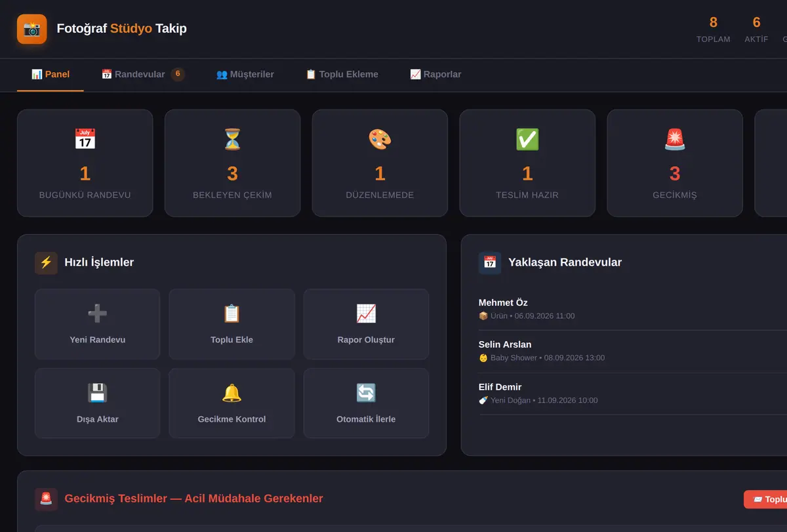
Task: Open the Teslim Hazır stat card
Action: (527, 163)
